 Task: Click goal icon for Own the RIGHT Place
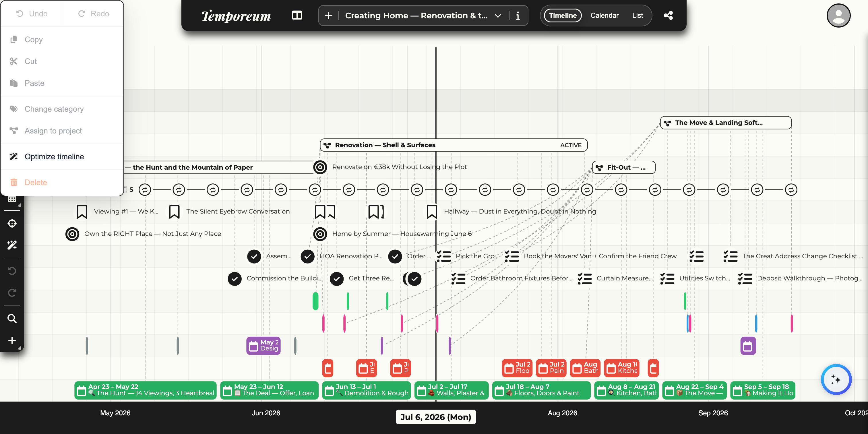coord(72,234)
